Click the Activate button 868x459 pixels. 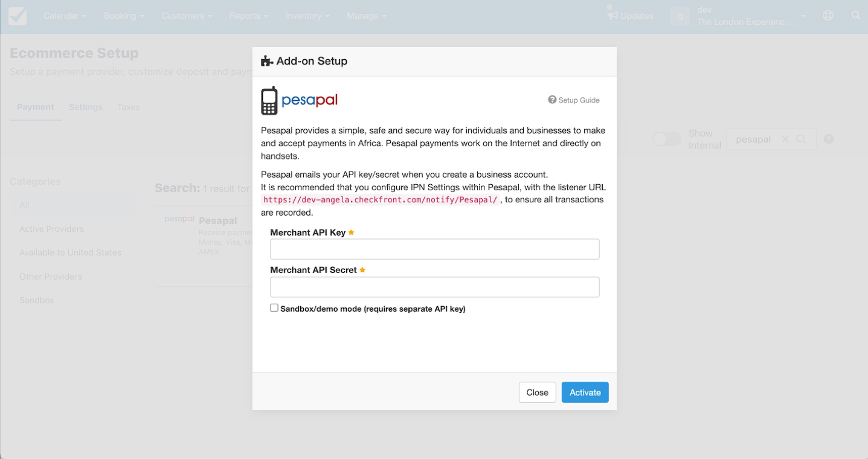pyautogui.click(x=585, y=392)
